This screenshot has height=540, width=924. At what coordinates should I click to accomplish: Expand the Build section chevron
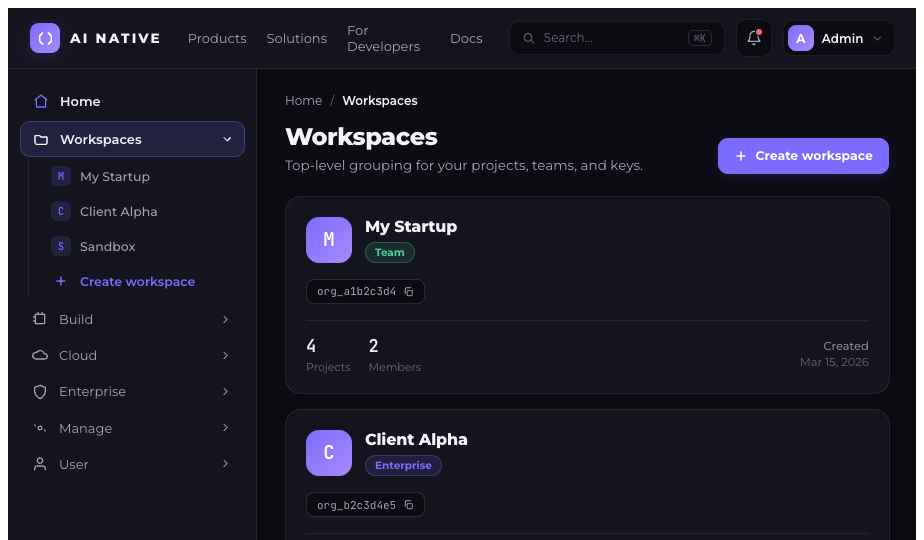[225, 320]
